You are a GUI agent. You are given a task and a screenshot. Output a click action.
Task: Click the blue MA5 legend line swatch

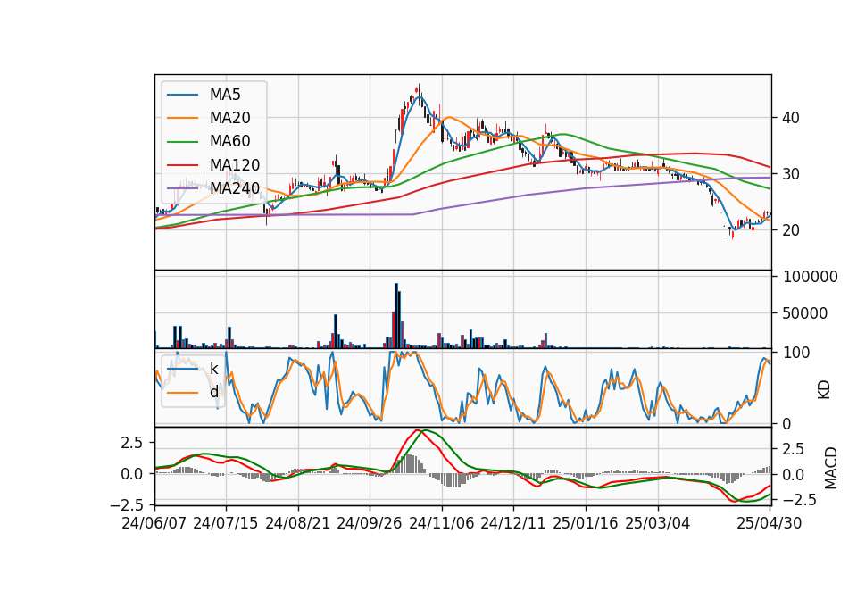tap(182, 95)
